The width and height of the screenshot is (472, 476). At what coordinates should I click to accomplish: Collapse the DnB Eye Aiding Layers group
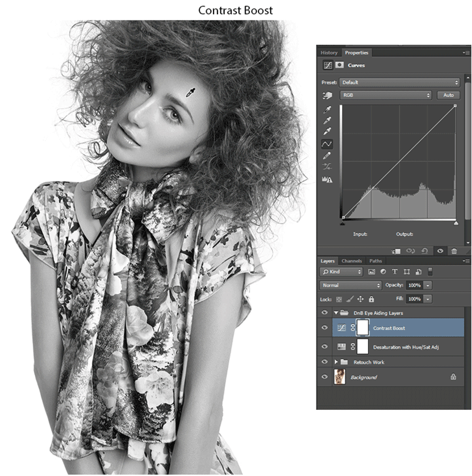click(x=336, y=312)
